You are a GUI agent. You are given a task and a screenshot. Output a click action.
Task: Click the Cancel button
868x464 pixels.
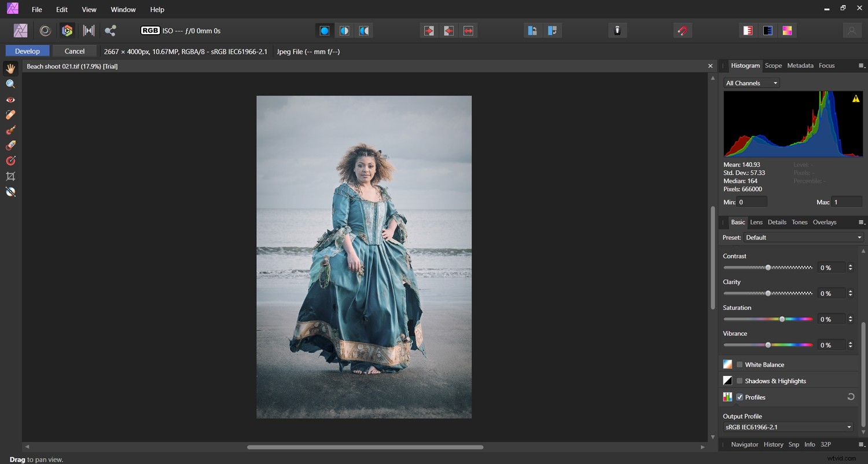(74, 51)
